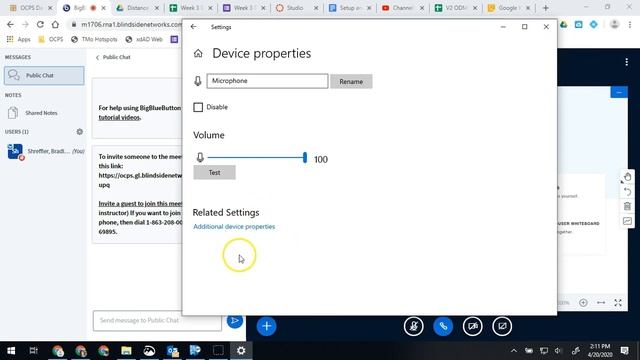Select the user Shreffler, Bradl... (You)
Image resolution: width=640 pixels, height=360 pixels.
pyautogui.click(x=45, y=151)
